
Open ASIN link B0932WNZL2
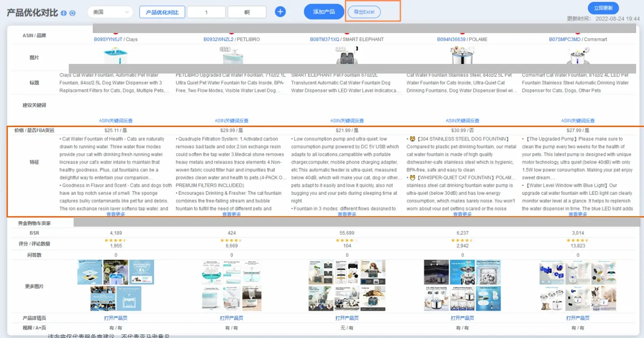coord(219,39)
